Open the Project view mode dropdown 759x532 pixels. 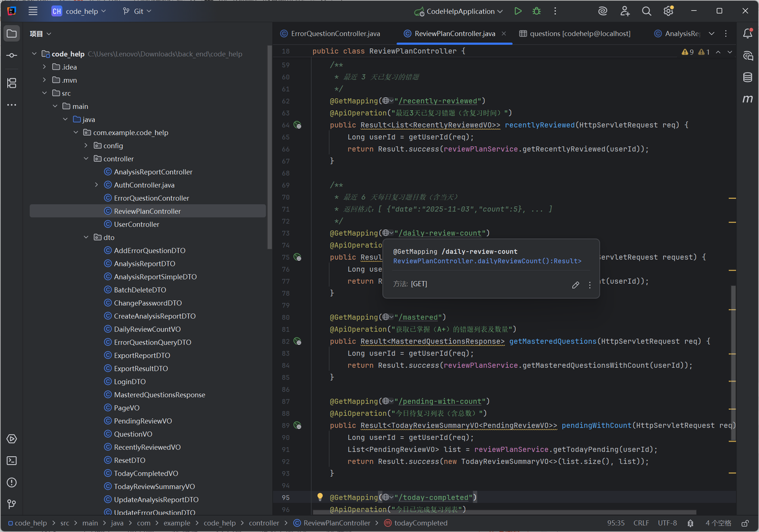(x=40, y=34)
